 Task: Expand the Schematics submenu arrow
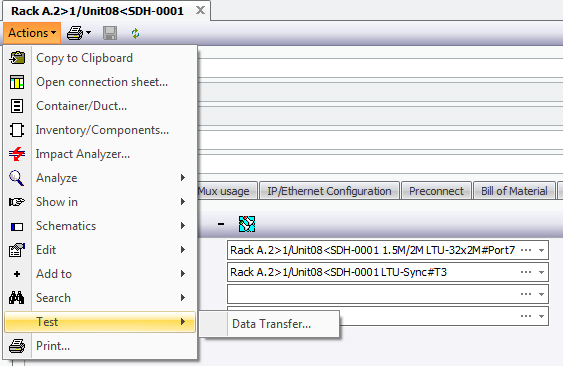point(183,226)
